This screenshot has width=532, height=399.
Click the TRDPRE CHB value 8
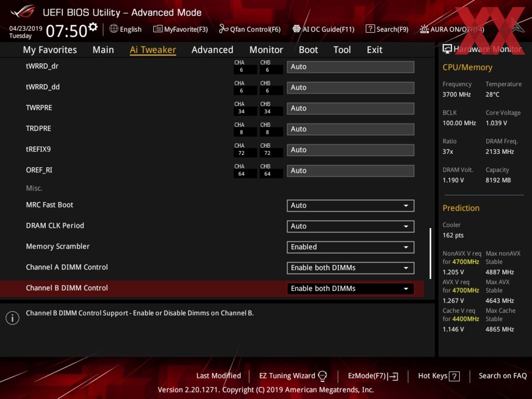pyautogui.click(x=267, y=132)
